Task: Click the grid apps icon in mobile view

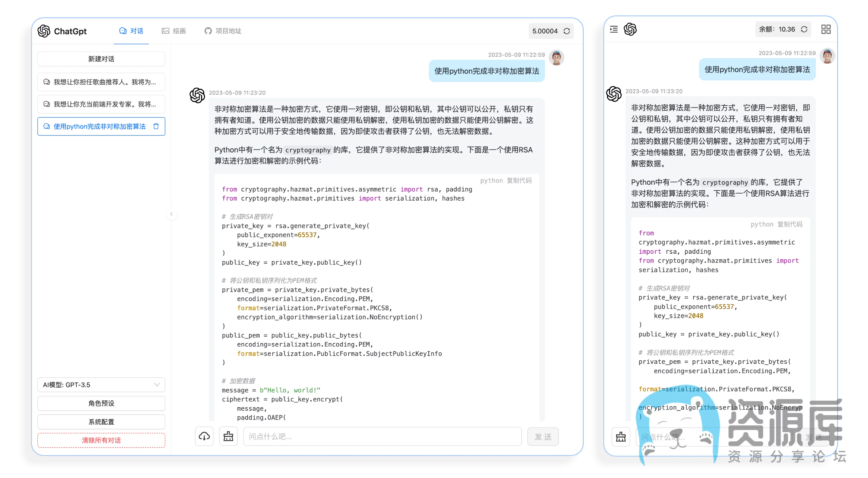Action: pos(826,29)
